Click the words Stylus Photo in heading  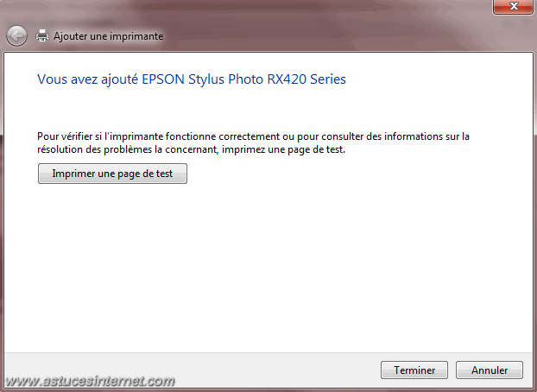225,79
